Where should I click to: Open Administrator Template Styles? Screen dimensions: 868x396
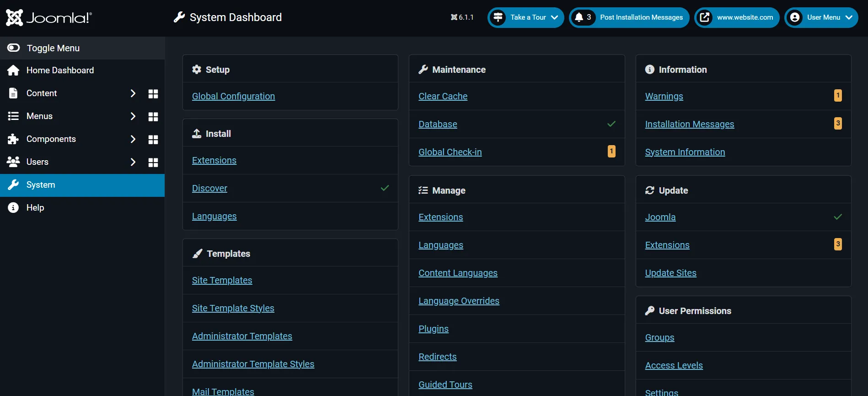pos(253,364)
